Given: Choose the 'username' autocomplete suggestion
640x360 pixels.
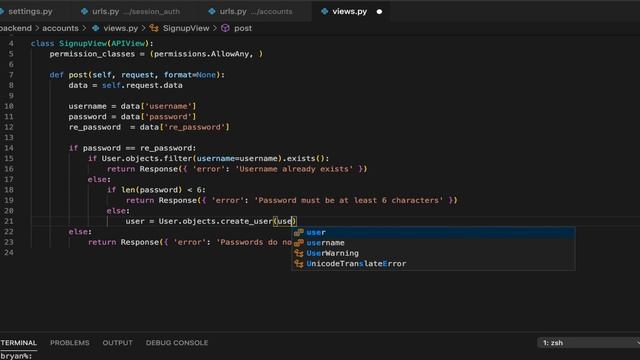Looking at the screenshot, I should (433, 243).
